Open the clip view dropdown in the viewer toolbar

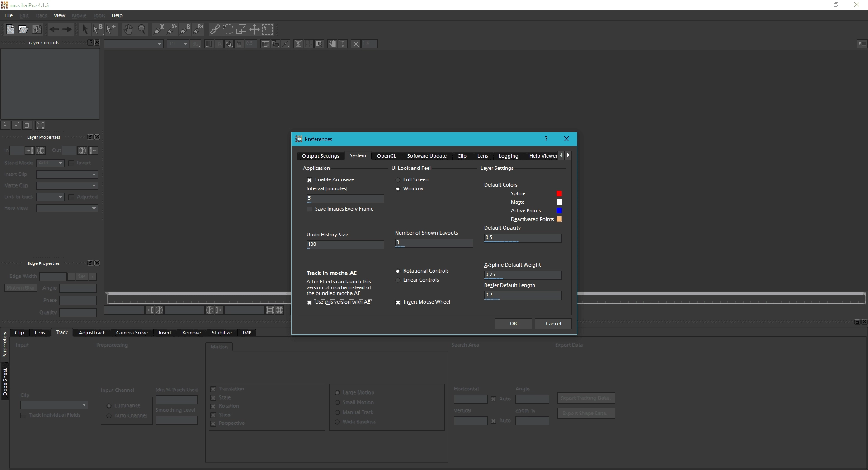point(134,44)
